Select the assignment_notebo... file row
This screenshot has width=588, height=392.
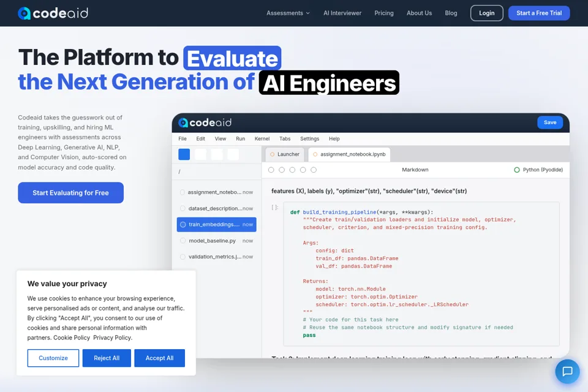pos(217,192)
